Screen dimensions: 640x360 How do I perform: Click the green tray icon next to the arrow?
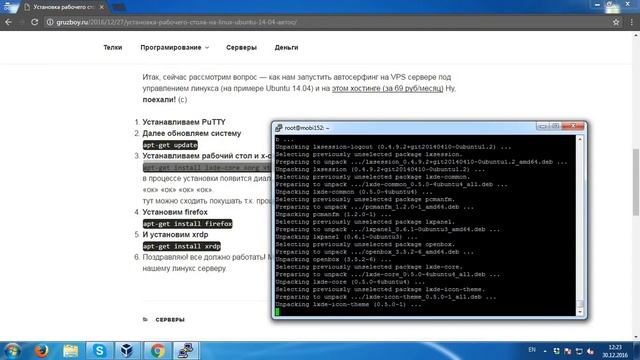[556, 351]
